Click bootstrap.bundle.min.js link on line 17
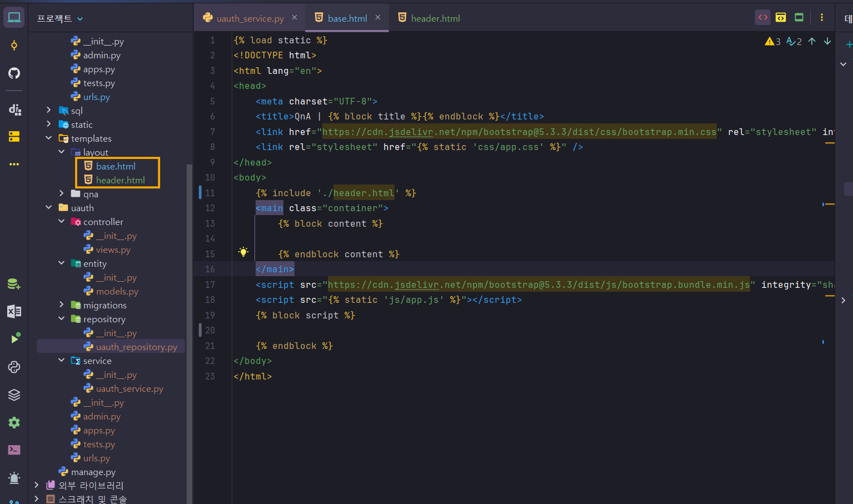853x504 pixels. click(x=539, y=285)
